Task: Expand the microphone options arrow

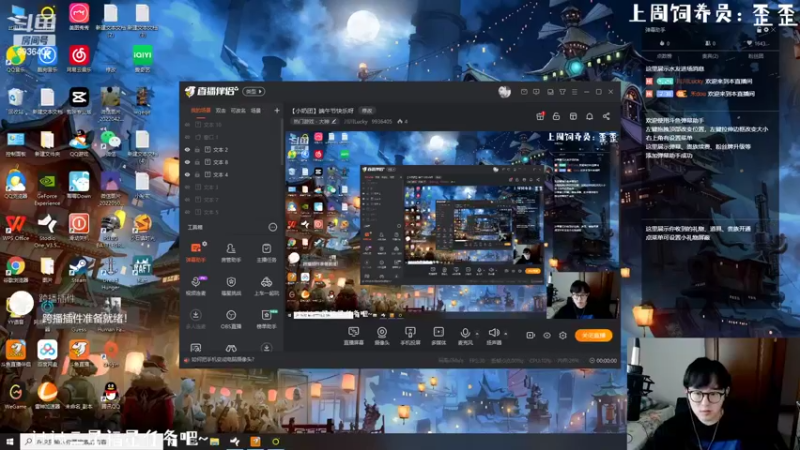Action: [477, 334]
